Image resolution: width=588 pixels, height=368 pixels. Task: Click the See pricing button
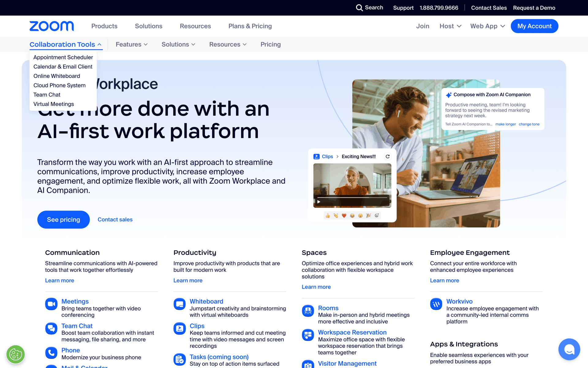click(63, 220)
